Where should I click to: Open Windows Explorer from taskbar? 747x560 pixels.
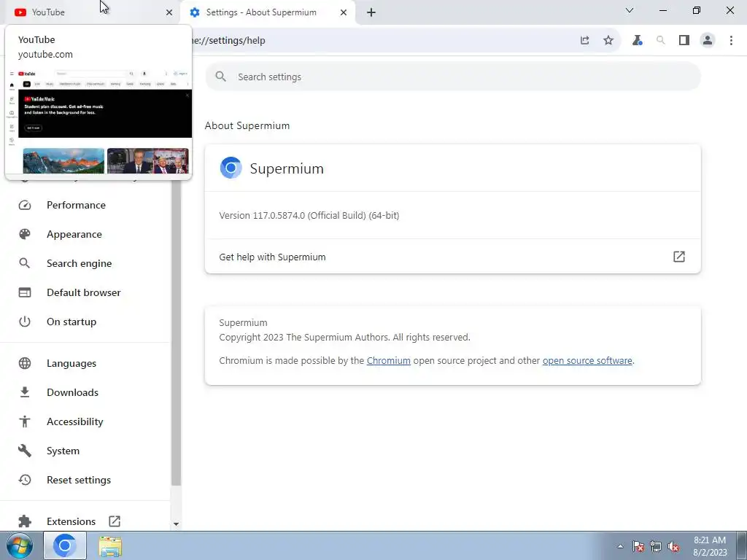[x=110, y=546]
